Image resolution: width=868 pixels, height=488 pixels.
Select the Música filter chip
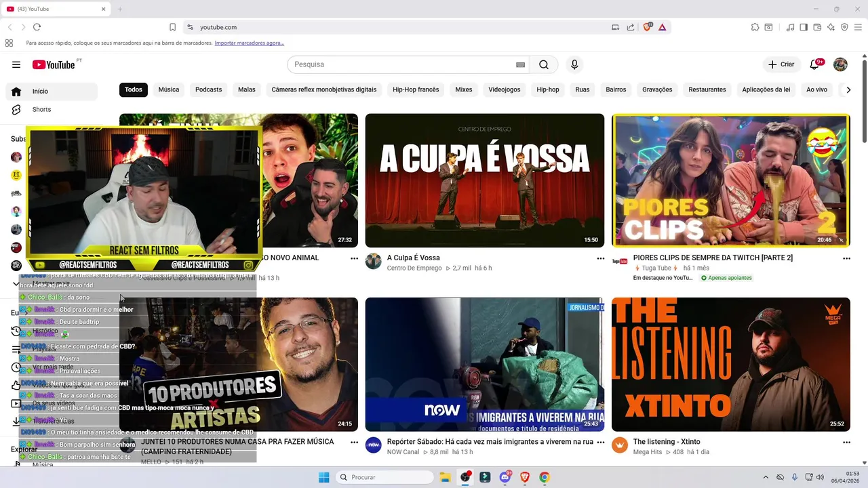click(169, 89)
